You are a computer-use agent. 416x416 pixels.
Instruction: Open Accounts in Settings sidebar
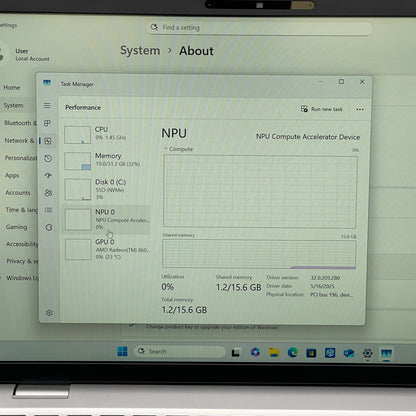18,193
